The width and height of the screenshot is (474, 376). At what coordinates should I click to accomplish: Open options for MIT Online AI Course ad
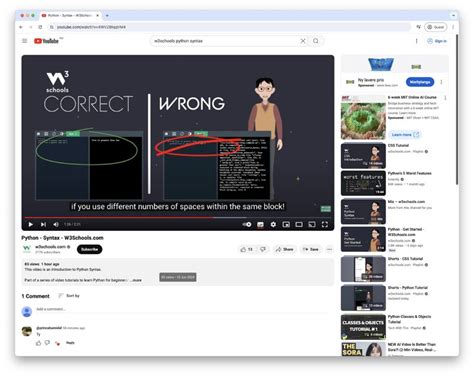pyautogui.click(x=445, y=98)
